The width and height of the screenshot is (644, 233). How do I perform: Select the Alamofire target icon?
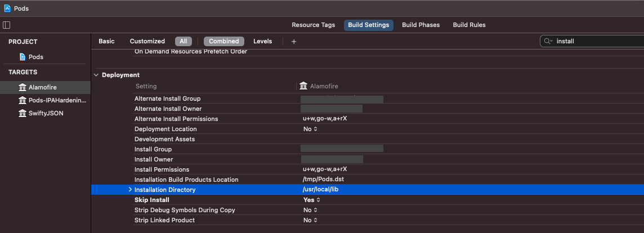pyautogui.click(x=23, y=87)
